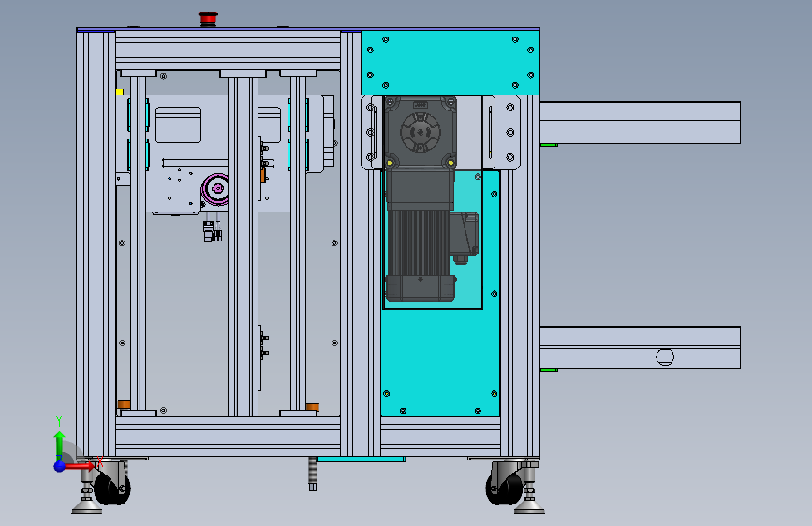
Task: Pick the right leveling foot pad
Action: [529, 508]
